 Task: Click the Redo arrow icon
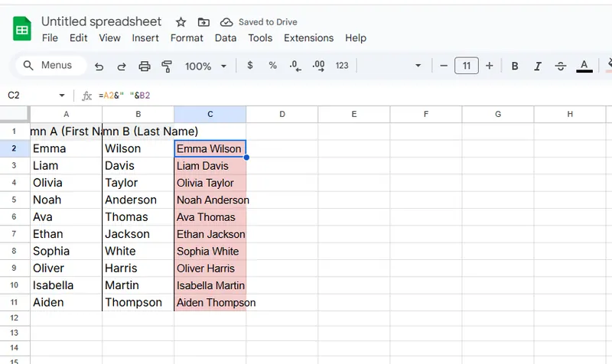coord(122,66)
